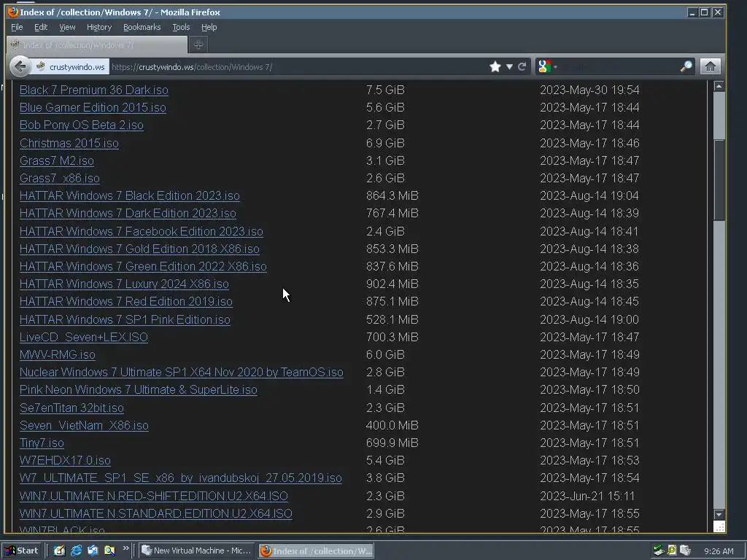This screenshot has width=747, height=560.
Task: Click the first quick launch icon beside Start
Action: (59, 551)
